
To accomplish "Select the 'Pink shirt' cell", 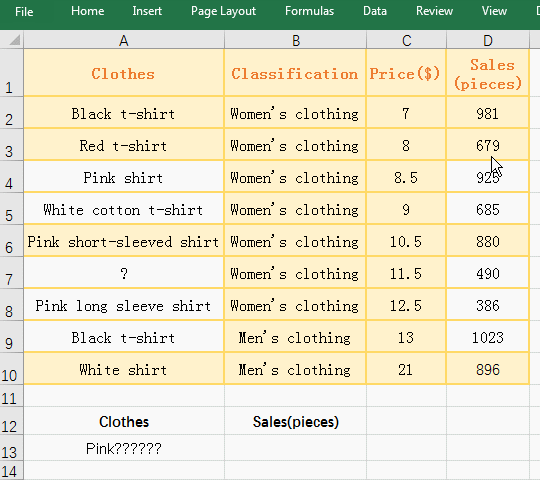I will pos(124,177).
